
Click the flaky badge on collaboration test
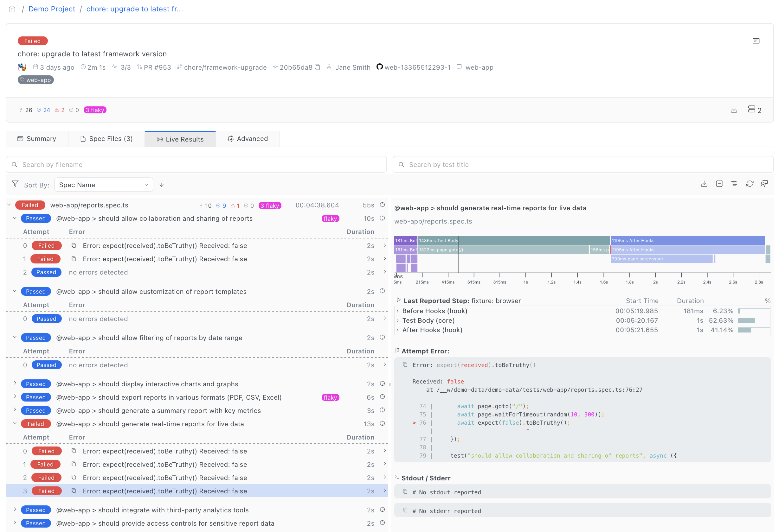[330, 218]
